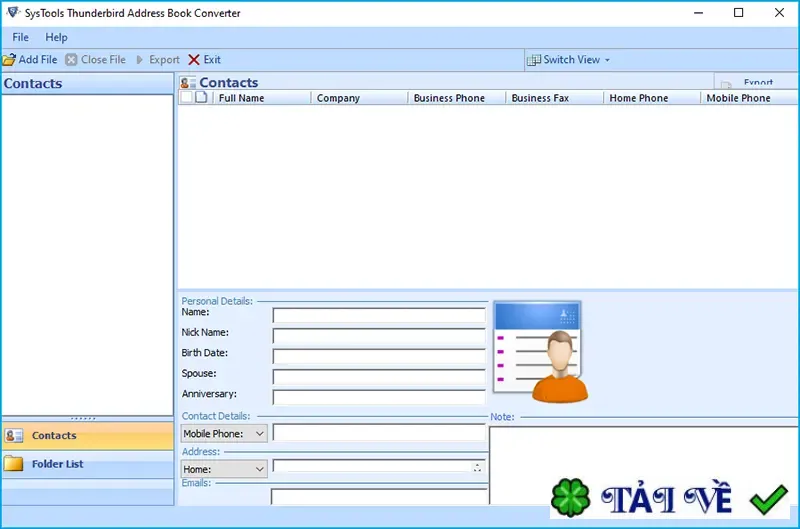The width and height of the screenshot is (800, 529).
Task: Click the Emails input field
Action: 379,497
